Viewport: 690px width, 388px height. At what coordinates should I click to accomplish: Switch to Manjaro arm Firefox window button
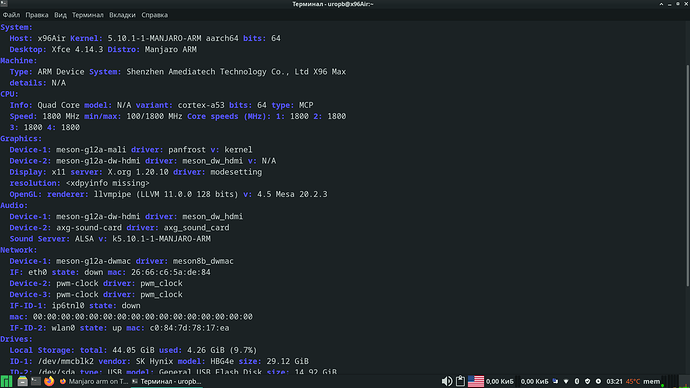tap(94, 381)
